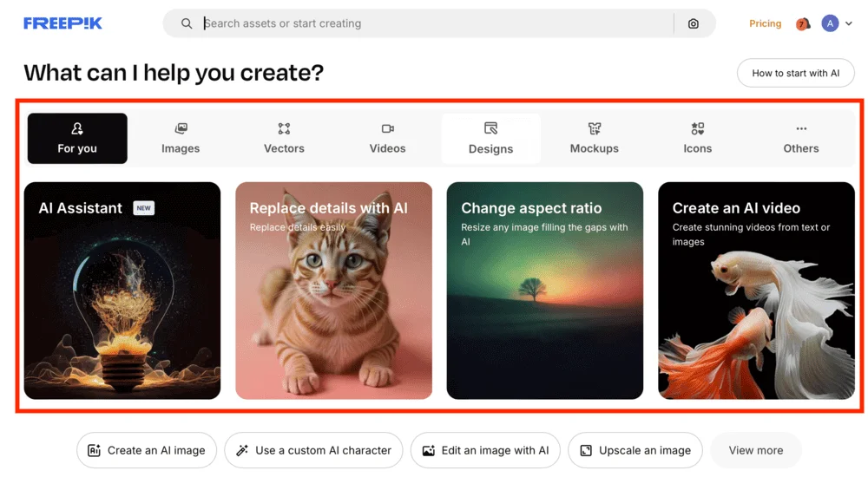
Task: Select the Images tab
Action: click(x=181, y=139)
